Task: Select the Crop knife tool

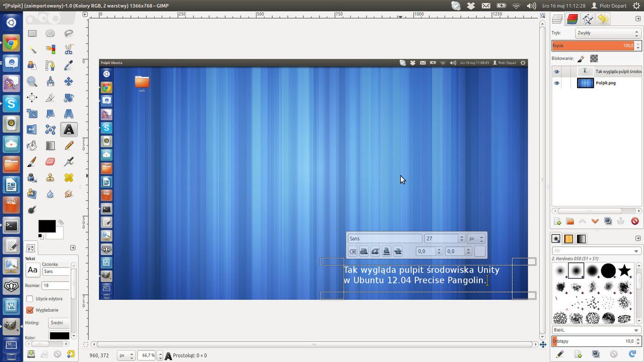Action: 50,98
